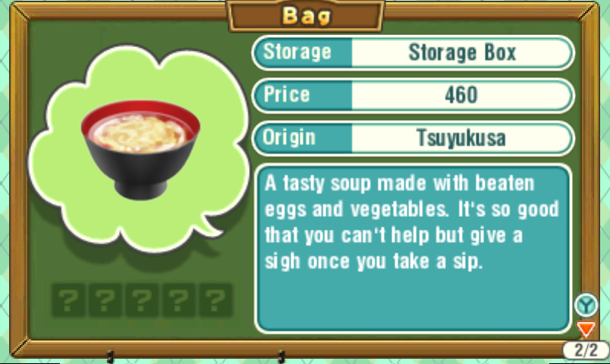Click the 2/2 page indicator
This screenshot has height=364, width=610.
tap(586, 350)
